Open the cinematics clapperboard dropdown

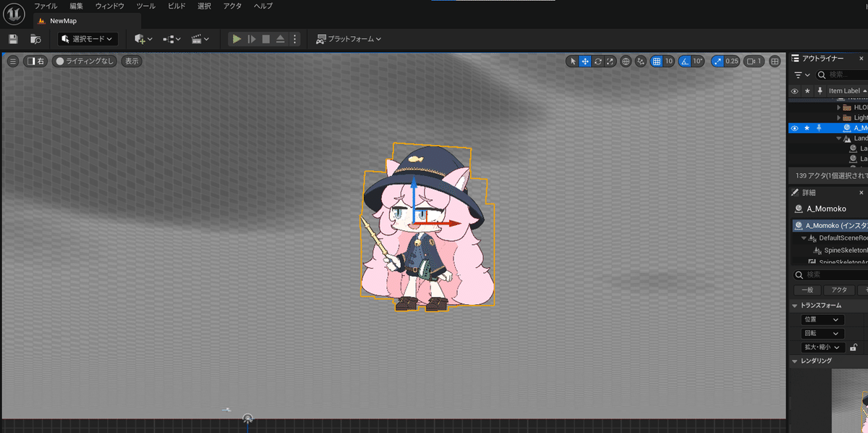tap(200, 39)
